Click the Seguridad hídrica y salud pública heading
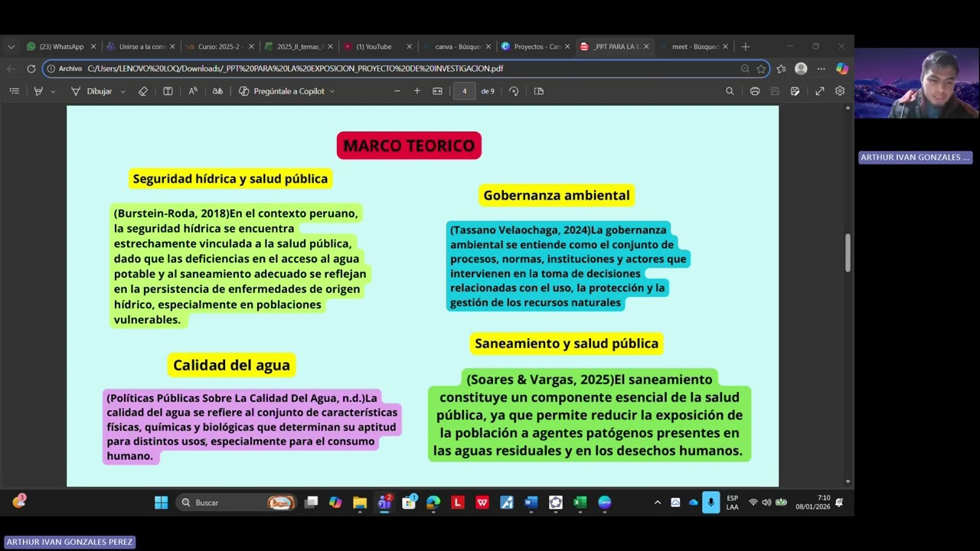Viewport: 980px width, 551px height. click(x=230, y=178)
